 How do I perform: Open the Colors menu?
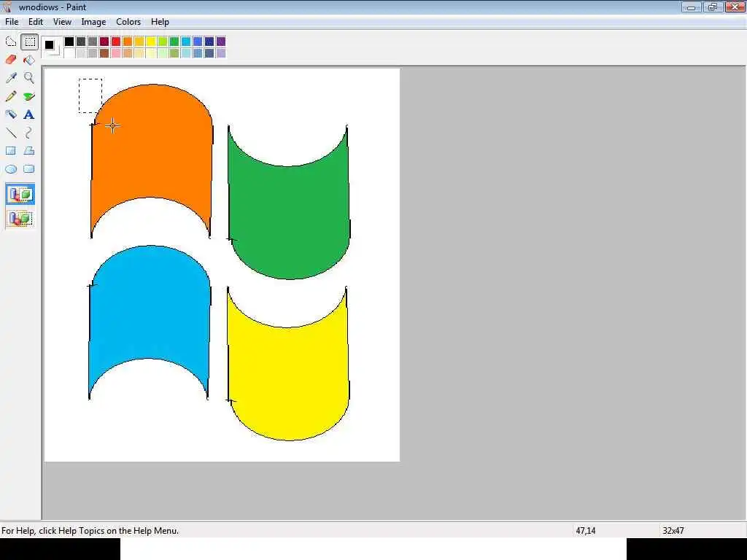[x=128, y=22]
